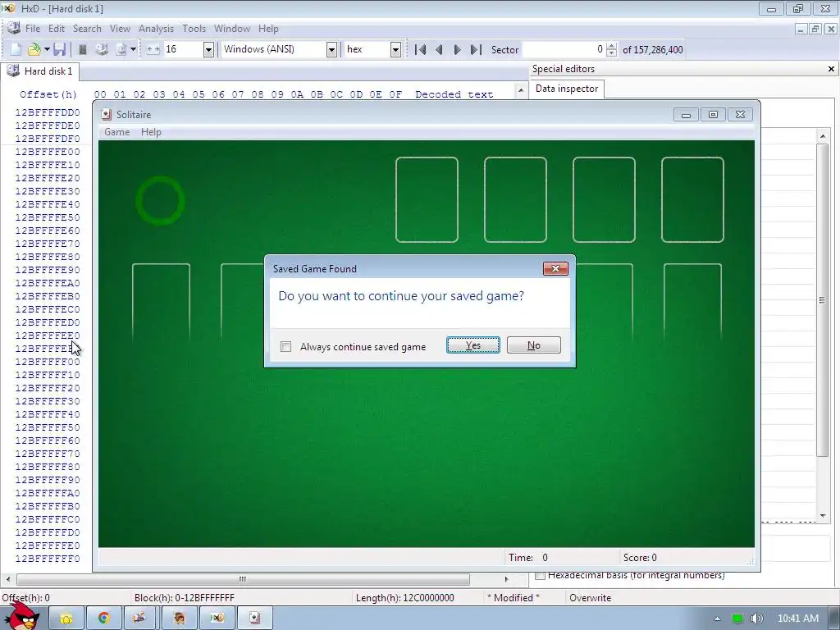Check Always continue saved game
This screenshot has width=840, height=630.
pos(286,347)
